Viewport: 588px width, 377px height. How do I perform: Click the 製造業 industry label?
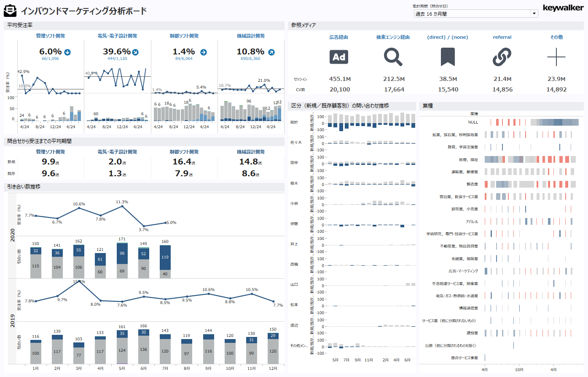[x=472, y=184]
